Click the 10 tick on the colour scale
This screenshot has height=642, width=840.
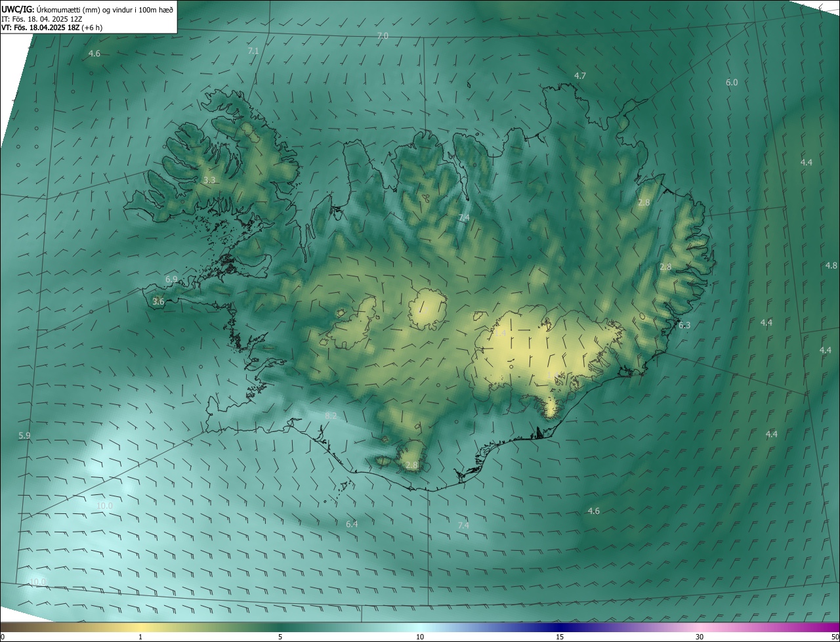coord(420,637)
